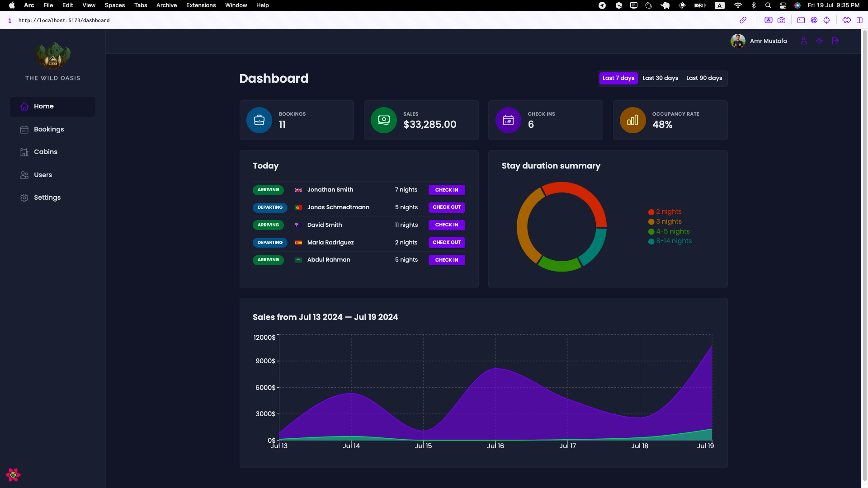Screen dimensions: 868x488
Task: Open React Query devtools flower icon
Action: point(13,475)
